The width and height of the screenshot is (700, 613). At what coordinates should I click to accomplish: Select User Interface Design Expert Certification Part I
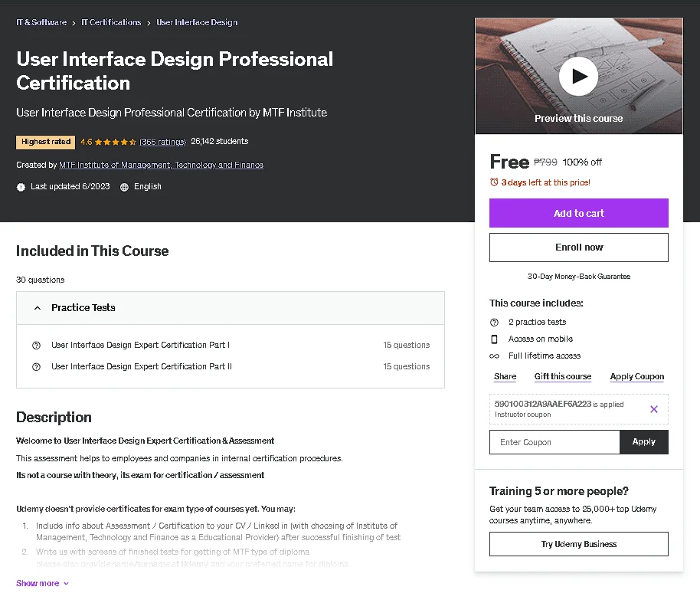(140, 345)
